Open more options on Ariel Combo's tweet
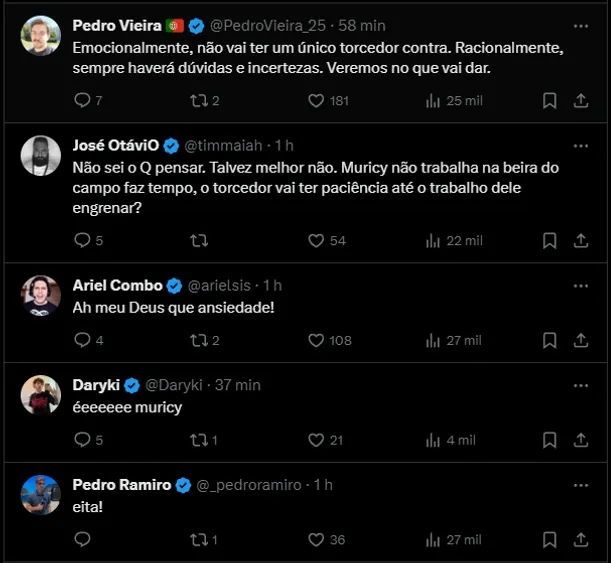Viewport: 611px width, 563px height. (581, 285)
